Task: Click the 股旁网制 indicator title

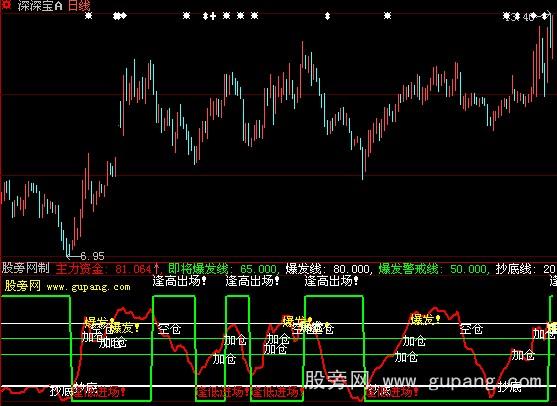Action: (x=26, y=268)
